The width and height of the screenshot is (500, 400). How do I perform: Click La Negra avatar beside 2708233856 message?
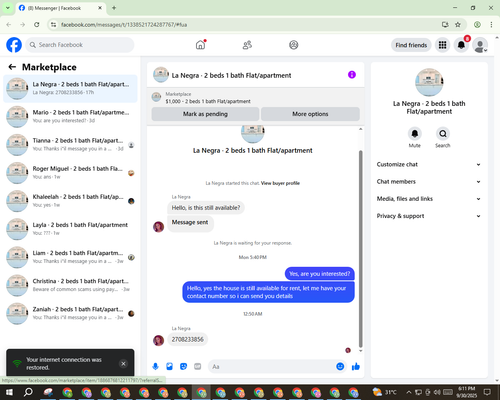pyautogui.click(x=158, y=340)
